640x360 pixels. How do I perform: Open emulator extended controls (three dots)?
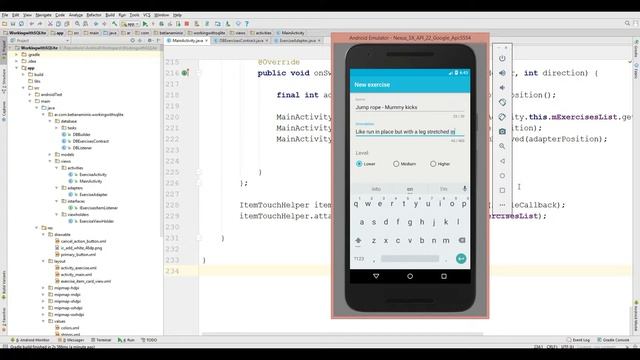pyautogui.click(x=502, y=205)
